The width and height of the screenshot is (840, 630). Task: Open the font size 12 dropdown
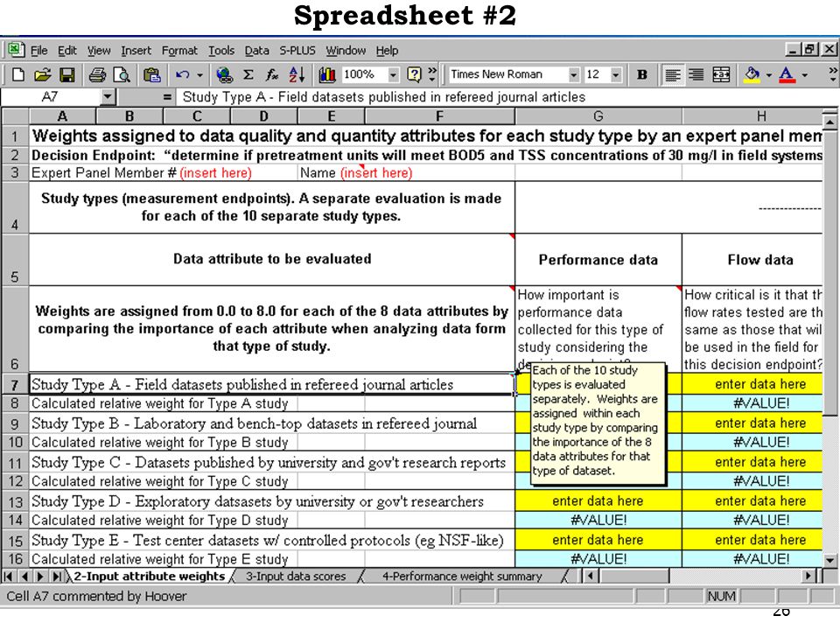tap(616, 74)
